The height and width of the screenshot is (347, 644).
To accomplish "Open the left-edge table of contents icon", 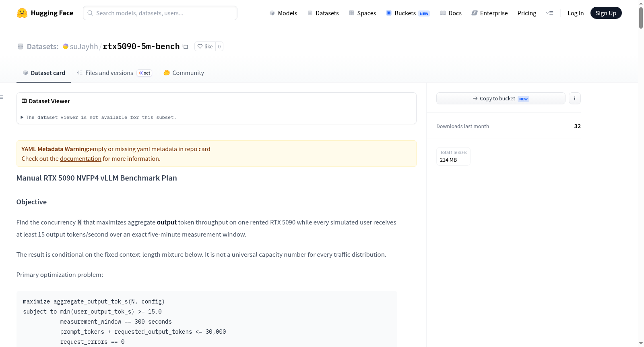I will [2, 97].
